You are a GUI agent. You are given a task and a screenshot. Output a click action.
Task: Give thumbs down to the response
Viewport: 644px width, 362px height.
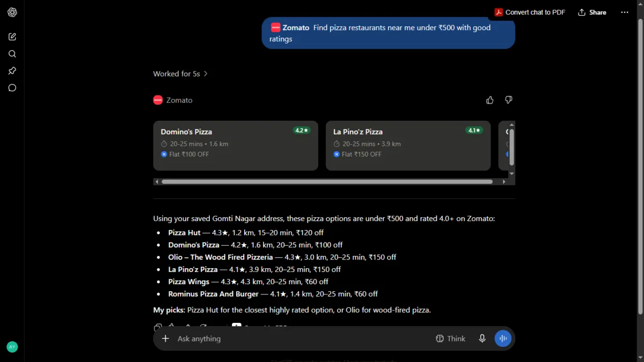pos(509,100)
